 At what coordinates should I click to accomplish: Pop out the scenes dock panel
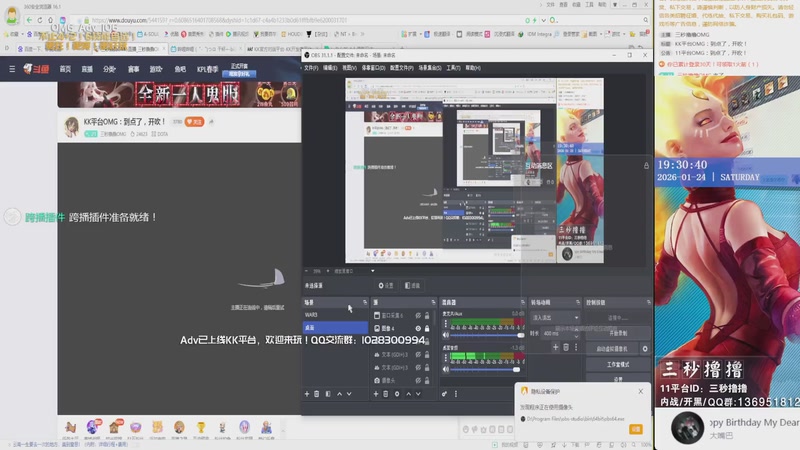coord(365,303)
